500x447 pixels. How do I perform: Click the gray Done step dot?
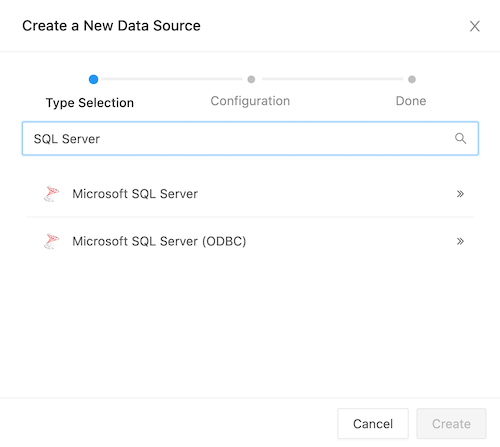[x=412, y=79]
